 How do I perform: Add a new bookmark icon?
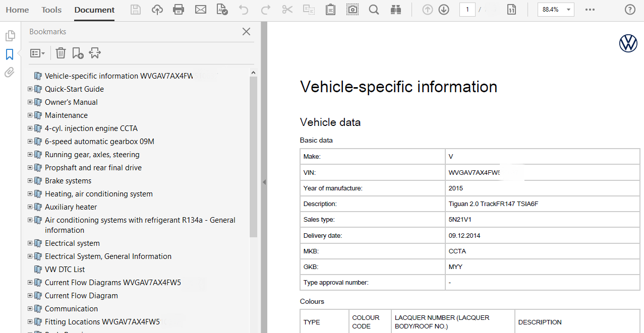pyautogui.click(x=78, y=53)
